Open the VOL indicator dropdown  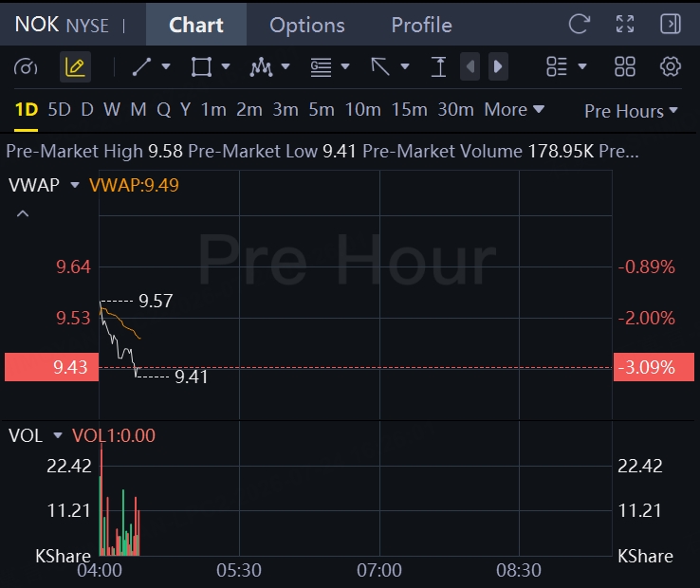[58, 435]
